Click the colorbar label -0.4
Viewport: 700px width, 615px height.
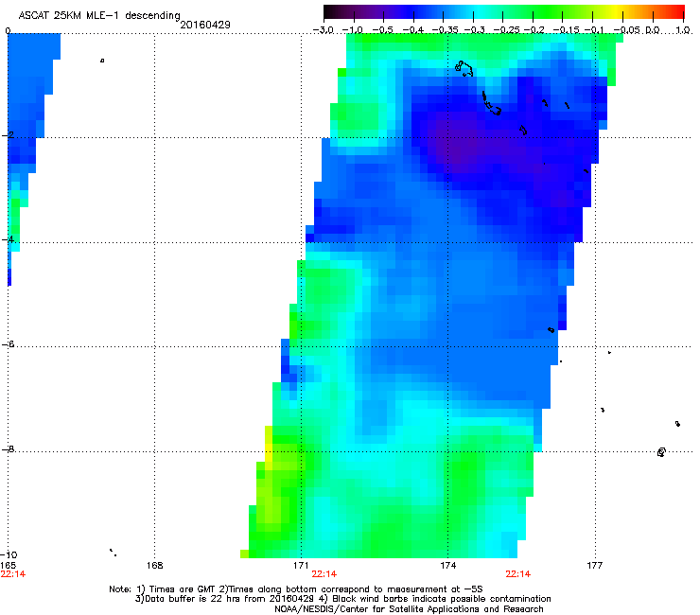pos(413,30)
